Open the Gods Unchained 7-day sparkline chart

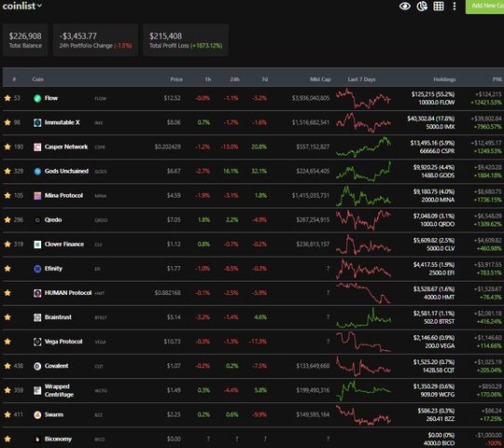pos(364,172)
